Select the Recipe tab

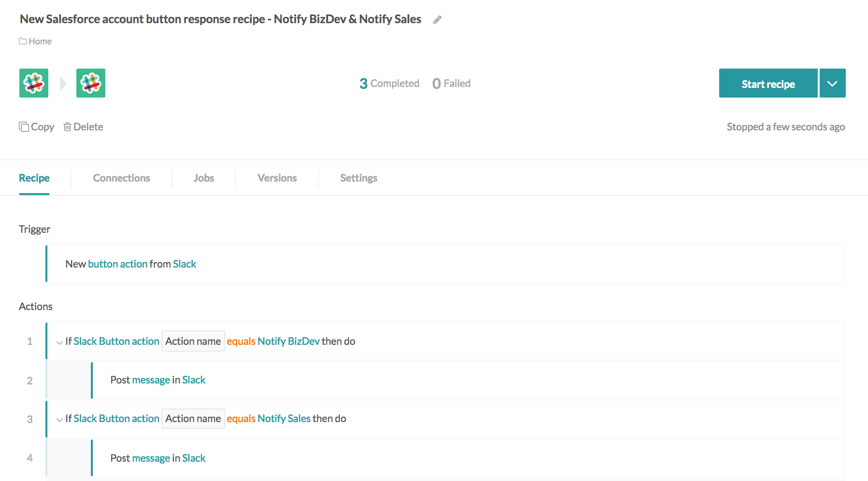coord(34,178)
